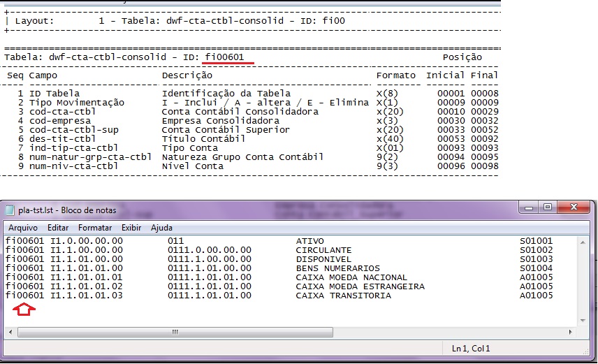Click the 'Tipo Movimentação' field name
Image resolution: width=598 pixels, height=364 pixels.
pyautogui.click(x=77, y=103)
